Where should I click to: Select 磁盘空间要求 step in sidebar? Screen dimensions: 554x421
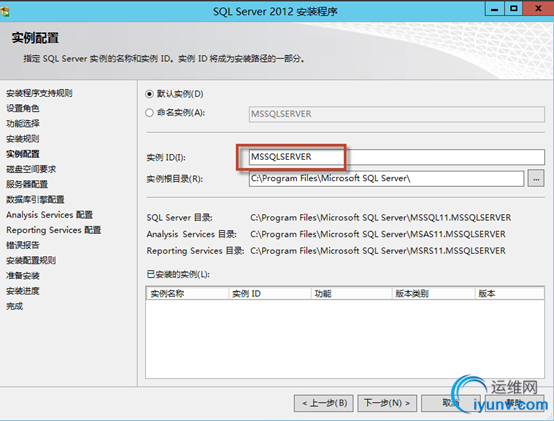pyautogui.click(x=31, y=169)
